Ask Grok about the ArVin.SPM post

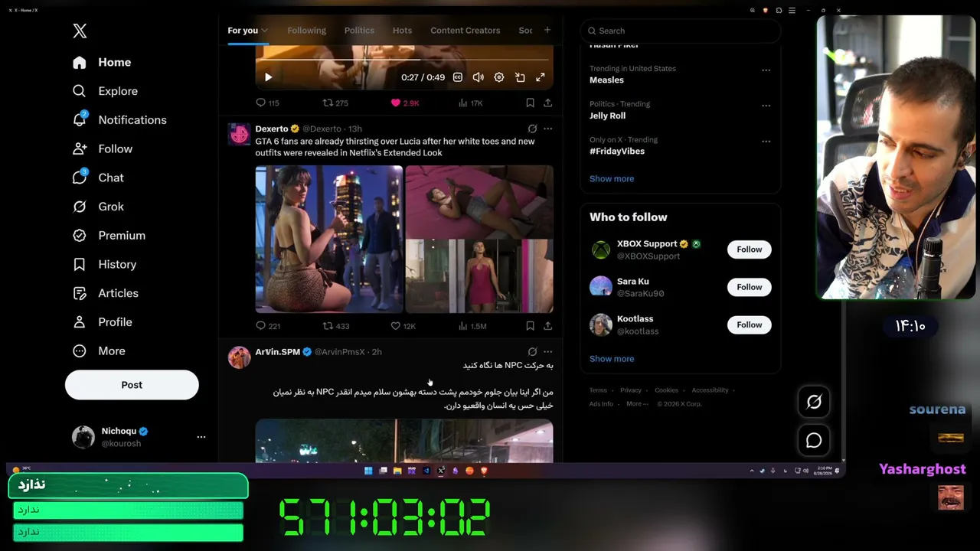tap(532, 352)
